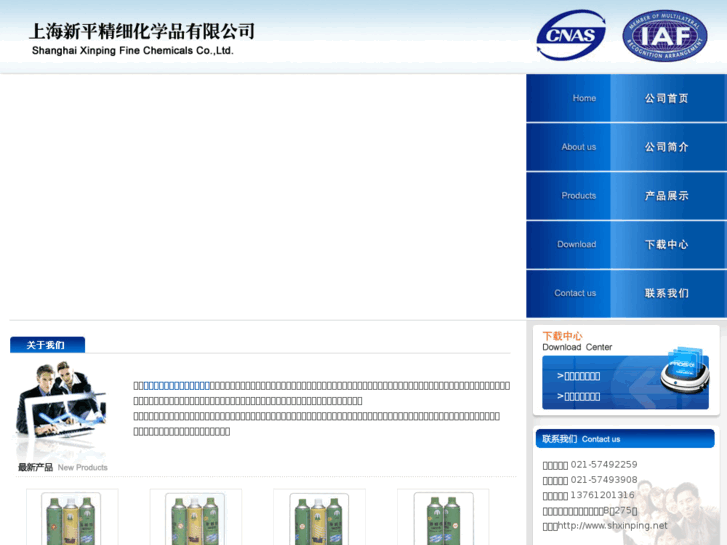Click the phone number 021-57492259
Image resolution: width=727 pixels, height=545 pixels.
click(604, 464)
